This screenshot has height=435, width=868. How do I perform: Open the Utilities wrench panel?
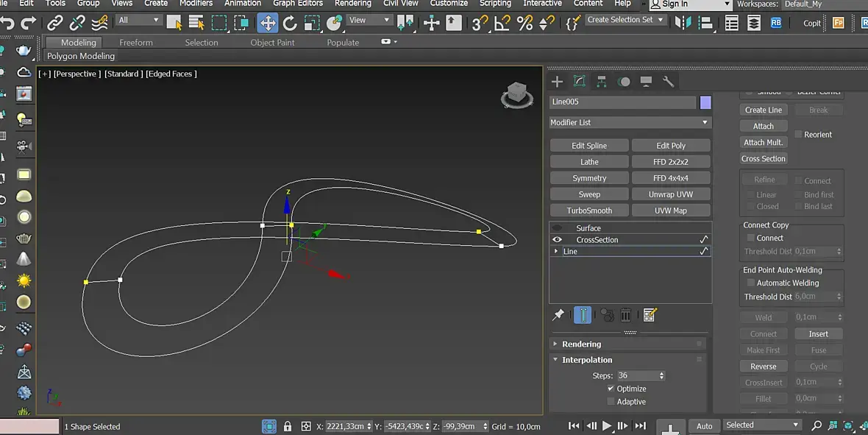click(668, 82)
